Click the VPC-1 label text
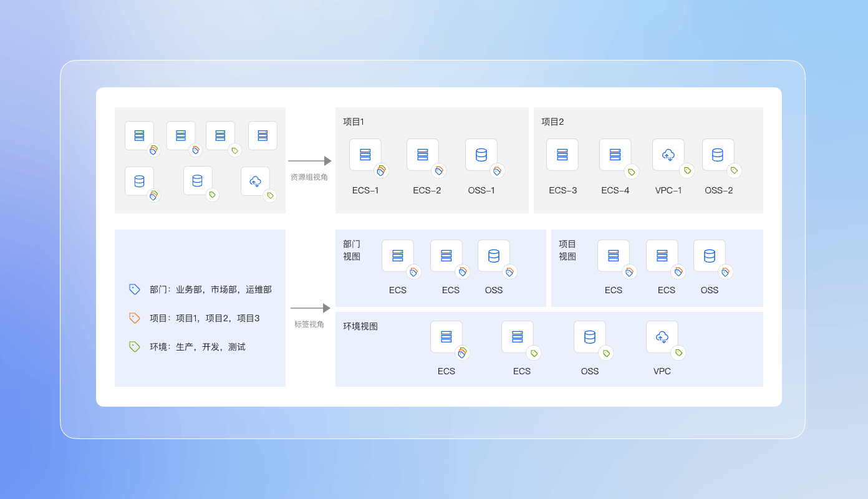The image size is (868, 499). 668,190
